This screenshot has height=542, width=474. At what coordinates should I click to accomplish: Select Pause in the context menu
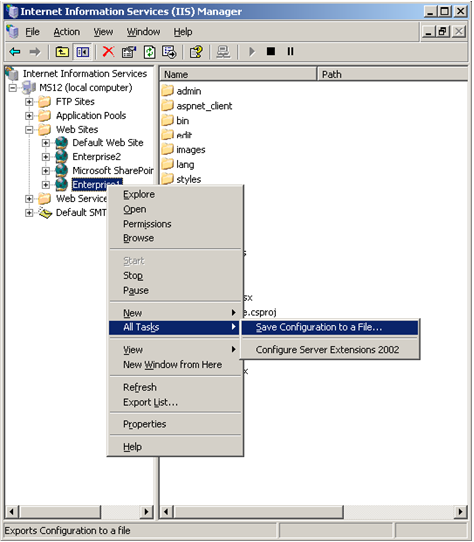174,290
